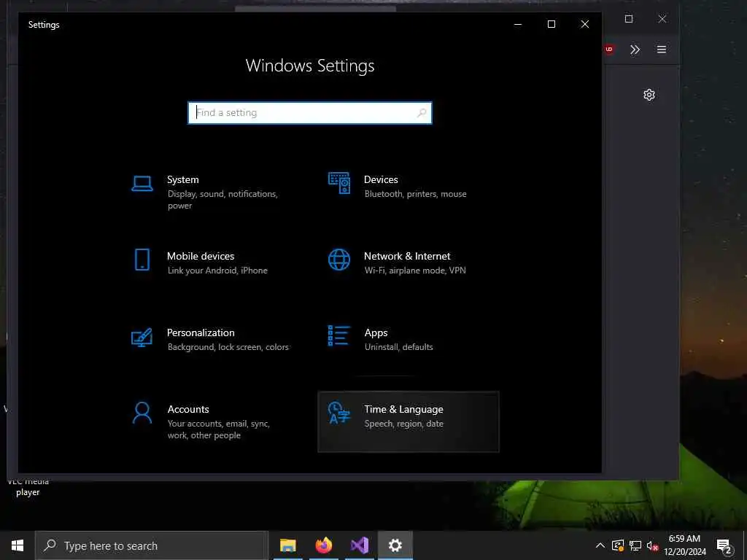
Task: Focus the Find a setting search box
Action: [310, 113]
